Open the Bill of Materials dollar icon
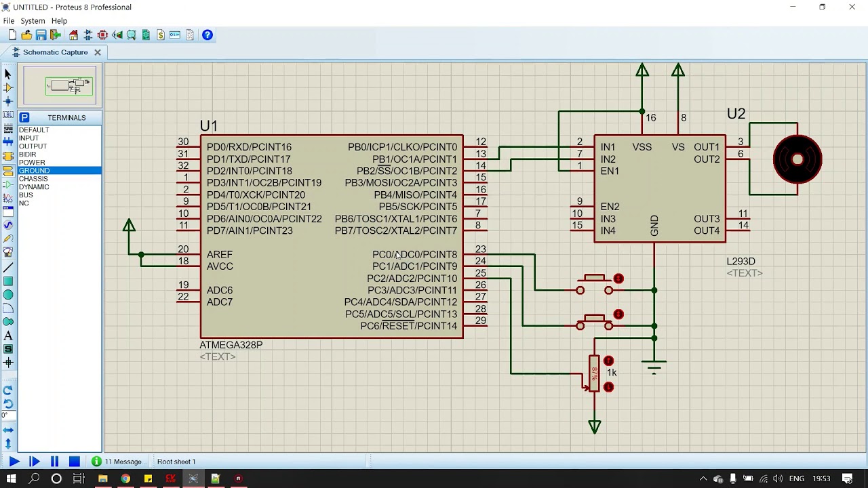The height and width of the screenshot is (488, 868). coord(160,35)
